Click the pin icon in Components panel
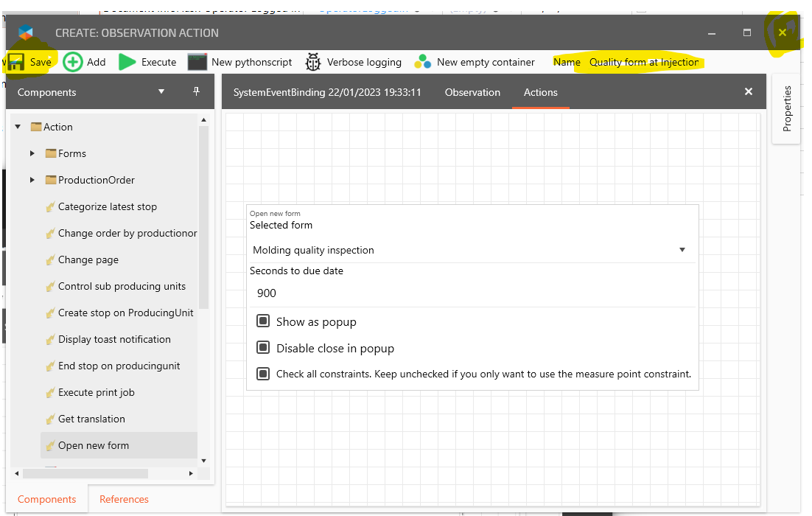 coord(196,91)
